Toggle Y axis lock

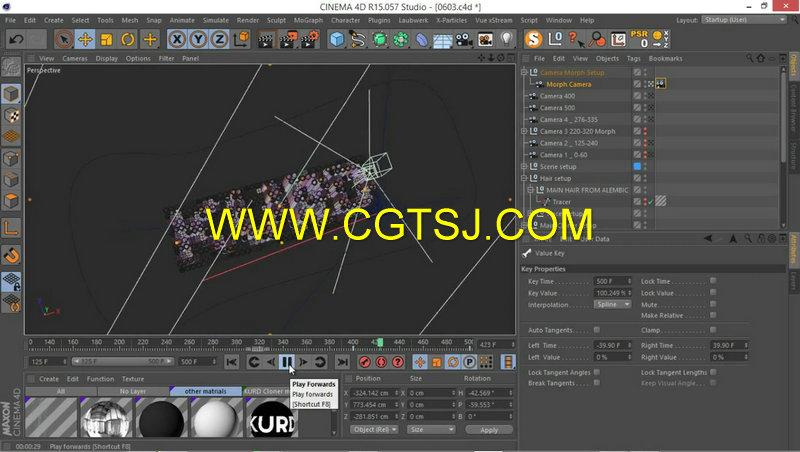[198, 39]
